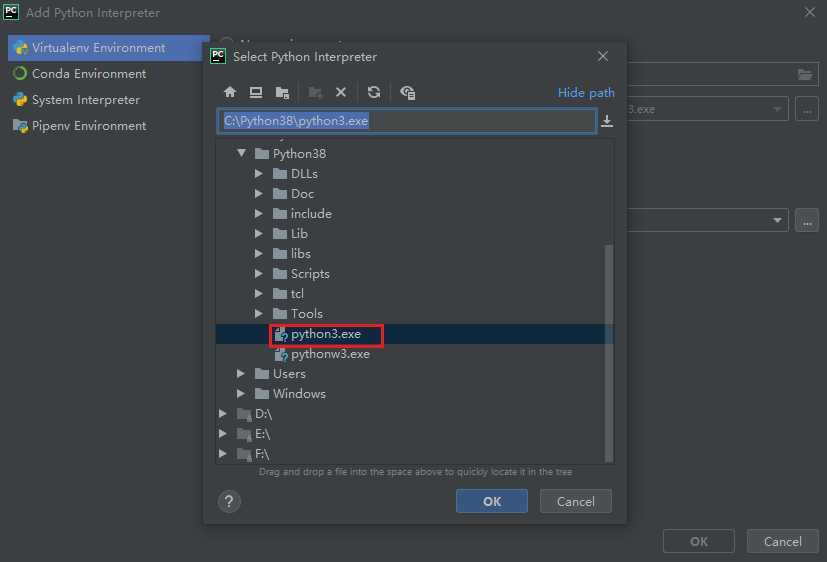Expand the D:\ drive node
The width and height of the screenshot is (827, 562).
pos(224,414)
